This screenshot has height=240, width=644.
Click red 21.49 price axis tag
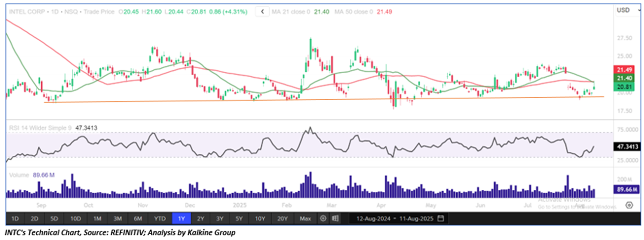[x=624, y=70]
